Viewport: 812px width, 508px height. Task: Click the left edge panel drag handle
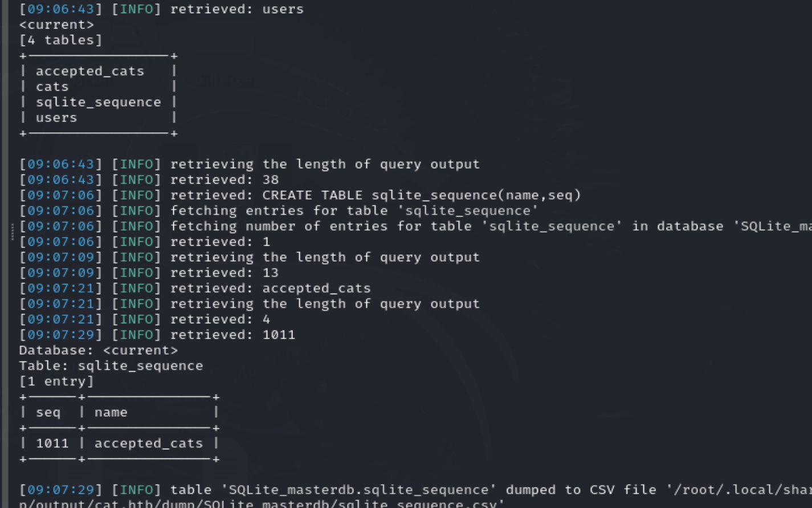12,232
